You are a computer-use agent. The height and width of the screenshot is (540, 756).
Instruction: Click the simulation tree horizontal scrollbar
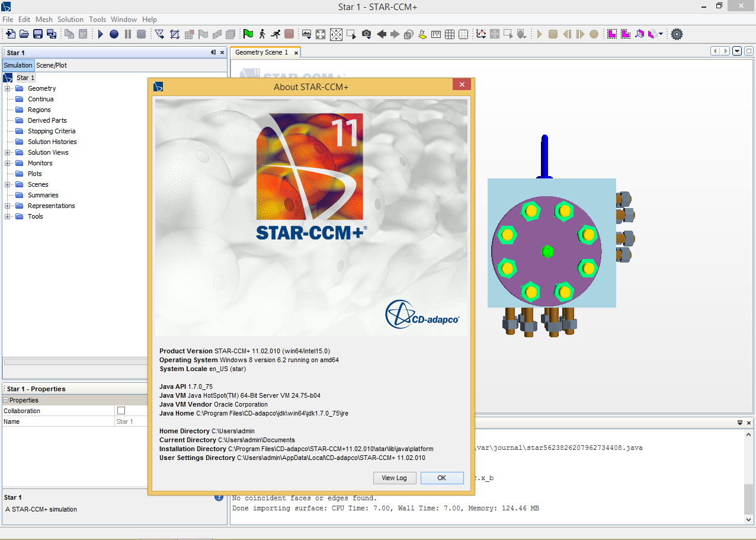[x=75, y=362]
